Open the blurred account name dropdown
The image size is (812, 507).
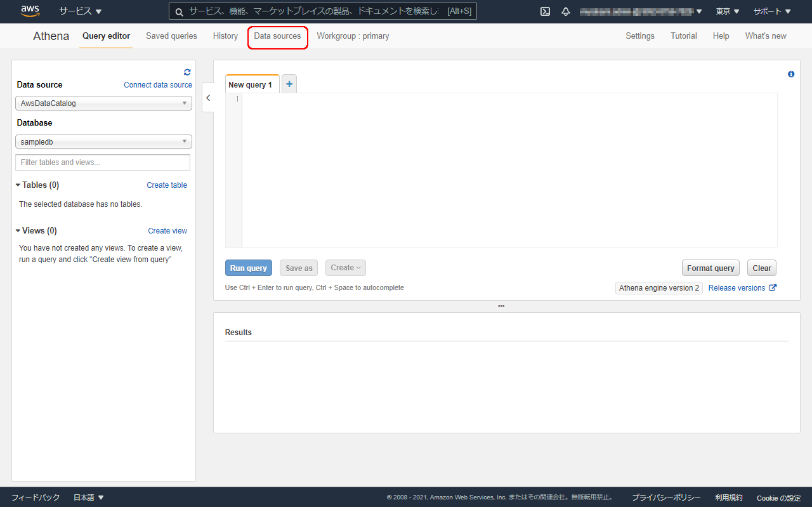(641, 11)
